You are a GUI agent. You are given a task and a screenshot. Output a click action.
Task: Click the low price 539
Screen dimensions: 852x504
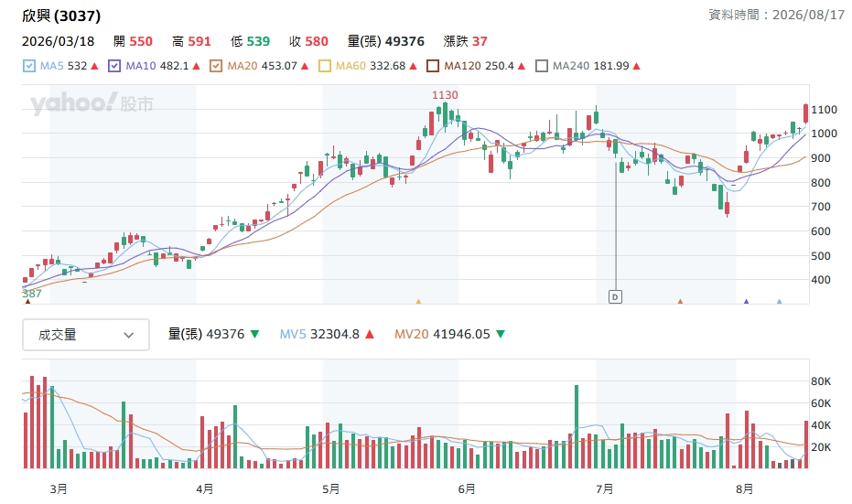(x=258, y=41)
